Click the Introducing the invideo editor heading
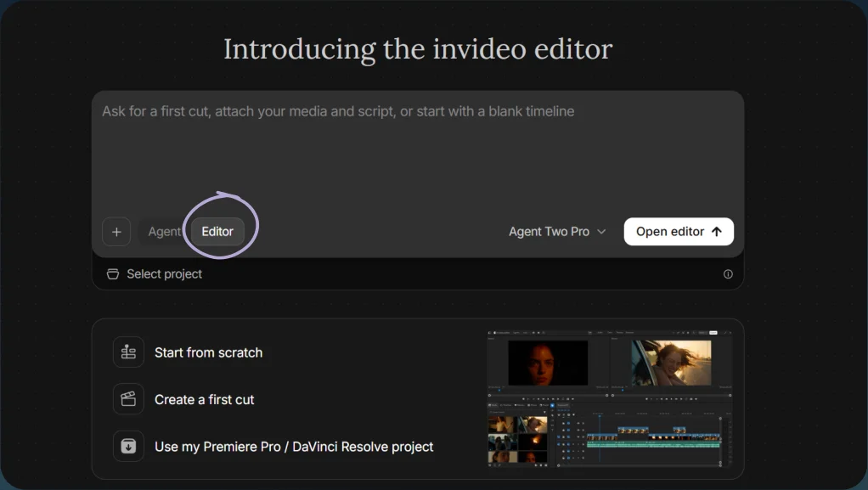Screen dimensions: 868x490 (x=418, y=48)
